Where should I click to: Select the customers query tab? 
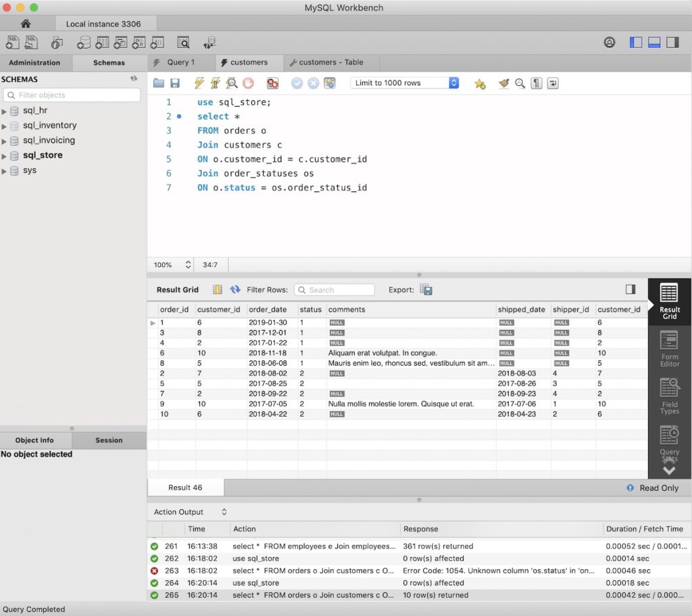(249, 63)
